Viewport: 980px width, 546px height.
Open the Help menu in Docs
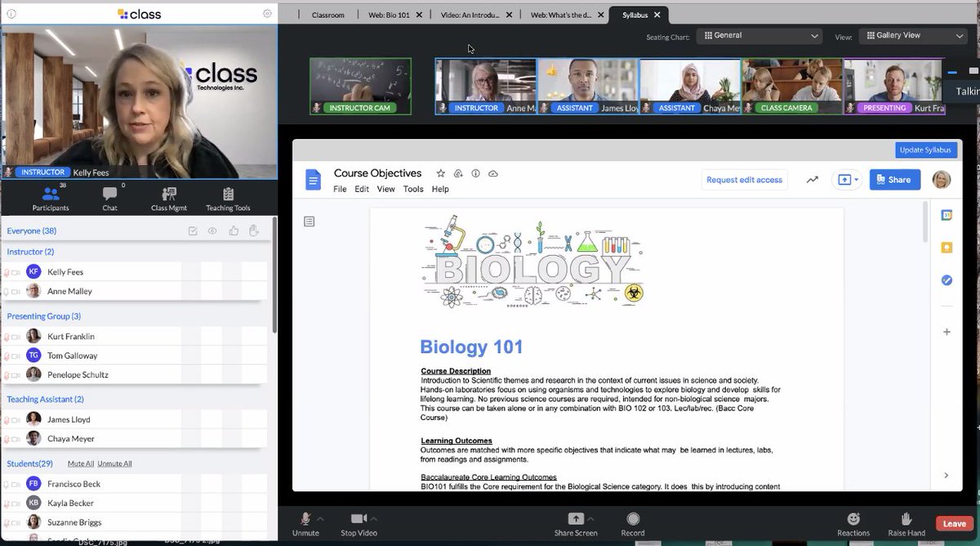click(440, 189)
